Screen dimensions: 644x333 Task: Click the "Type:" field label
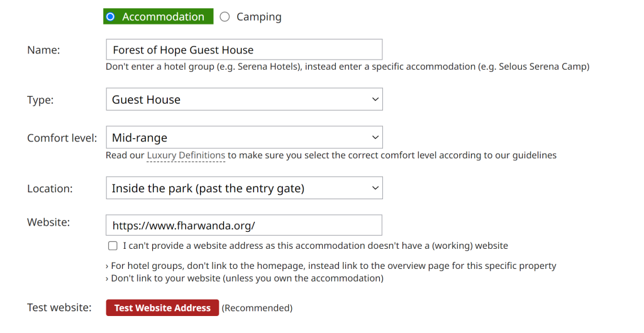click(x=40, y=100)
